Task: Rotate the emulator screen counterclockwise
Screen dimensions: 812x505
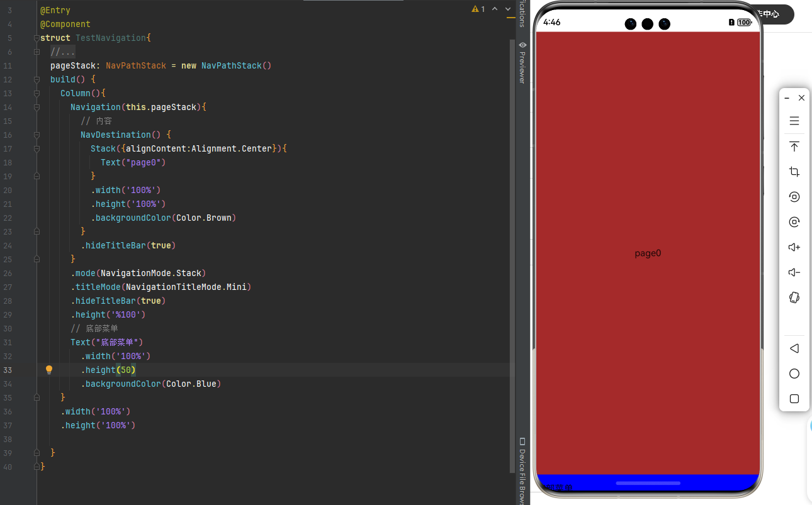Action: (794, 197)
